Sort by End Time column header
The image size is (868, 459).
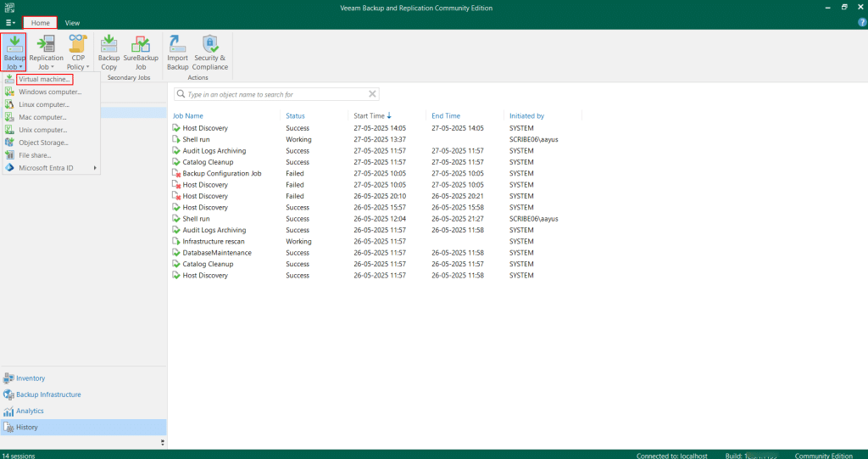[x=446, y=116]
